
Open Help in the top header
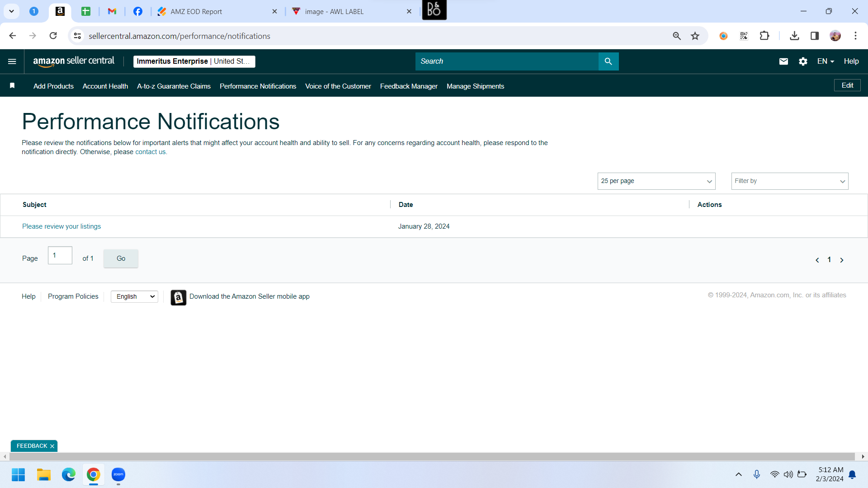[x=851, y=61]
